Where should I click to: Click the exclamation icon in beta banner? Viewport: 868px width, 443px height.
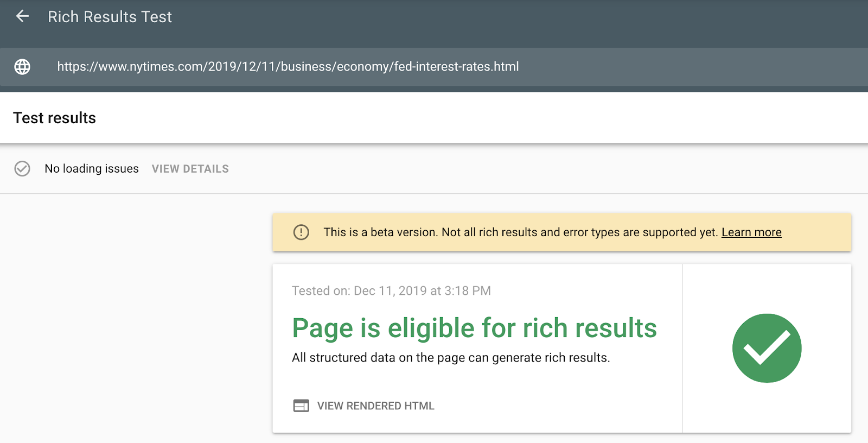click(301, 232)
